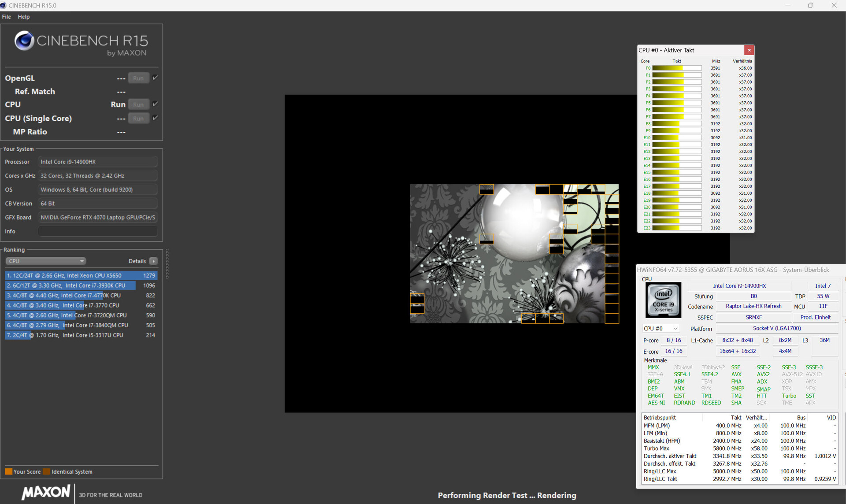Click the Run button for CPU (Single Core)
Screen dimensions: 846x504
click(x=138, y=119)
